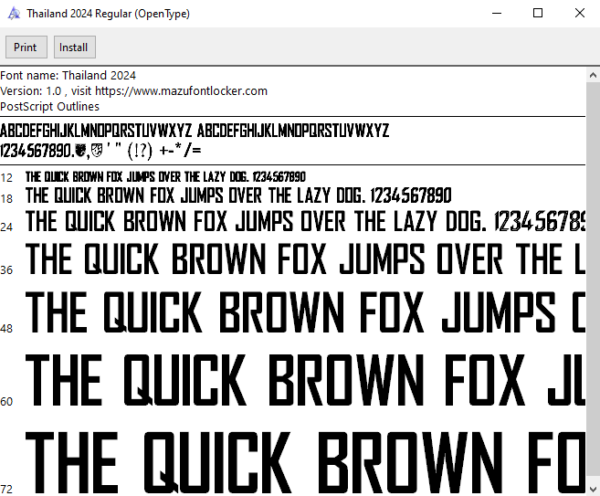Click the 72-point sample sentence
The width and height of the screenshot is (600, 496).
point(305,462)
